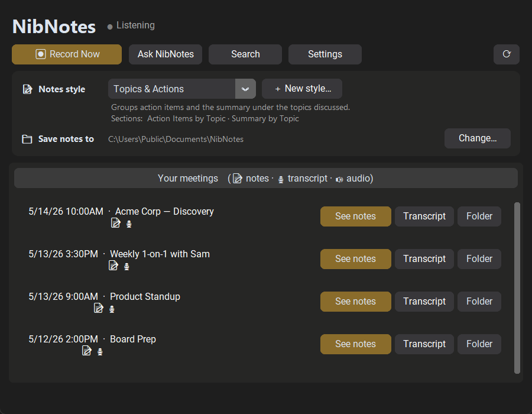Click the refresh icon button

pyautogui.click(x=506, y=54)
